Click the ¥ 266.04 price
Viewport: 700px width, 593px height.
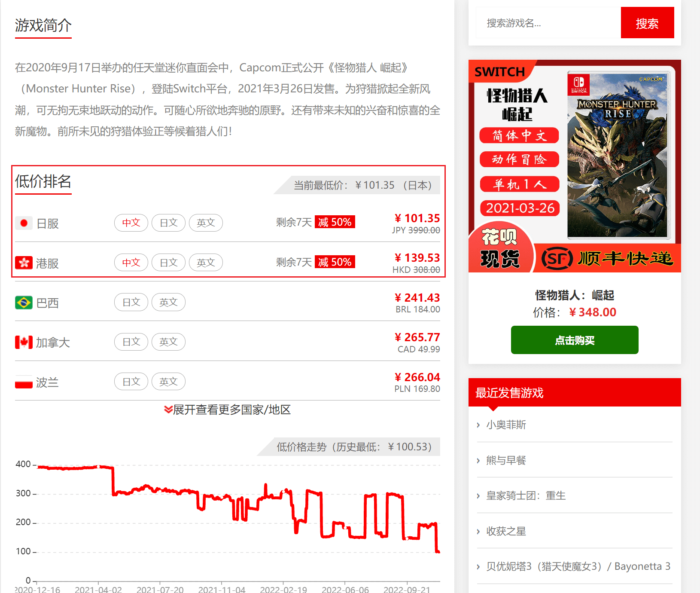[x=417, y=377]
